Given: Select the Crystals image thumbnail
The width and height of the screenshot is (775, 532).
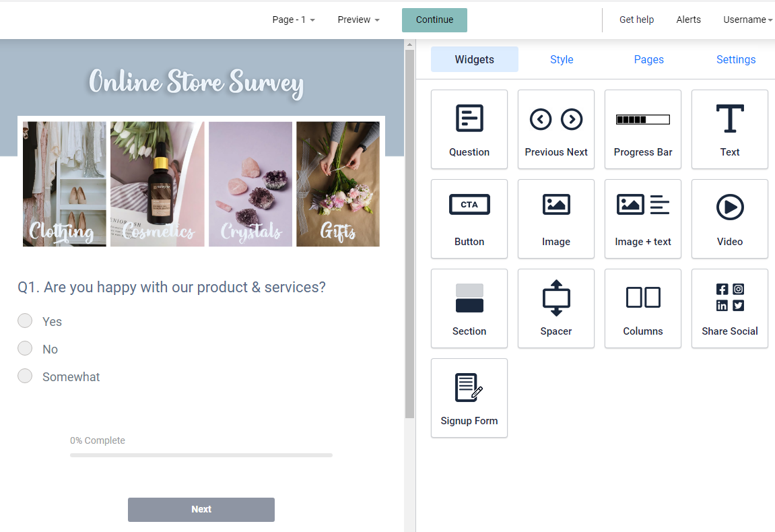Looking at the screenshot, I should [x=250, y=184].
